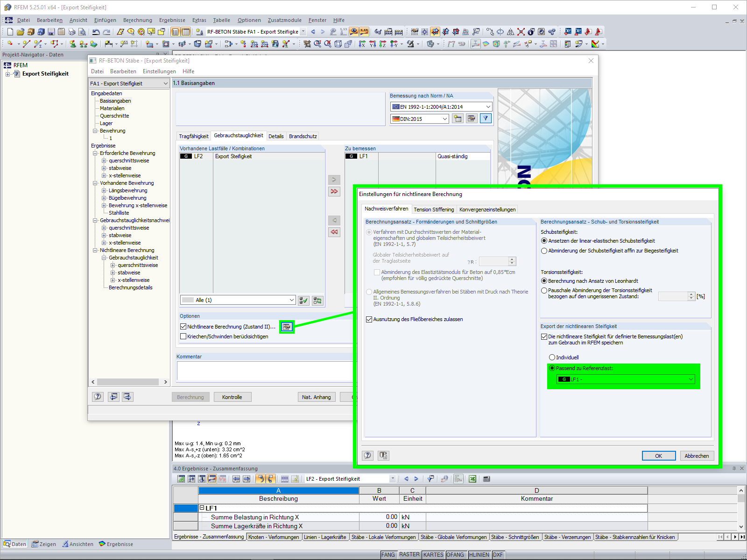
Task: Open Einstellungen menu in RF-BETON Stäbe
Action: tap(159, 71)
